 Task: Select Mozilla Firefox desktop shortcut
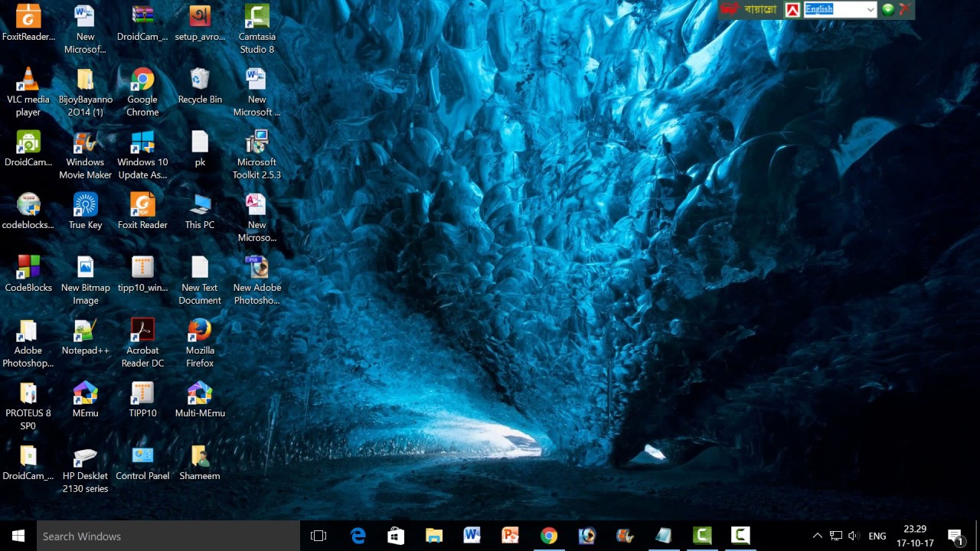coord(200,343)
